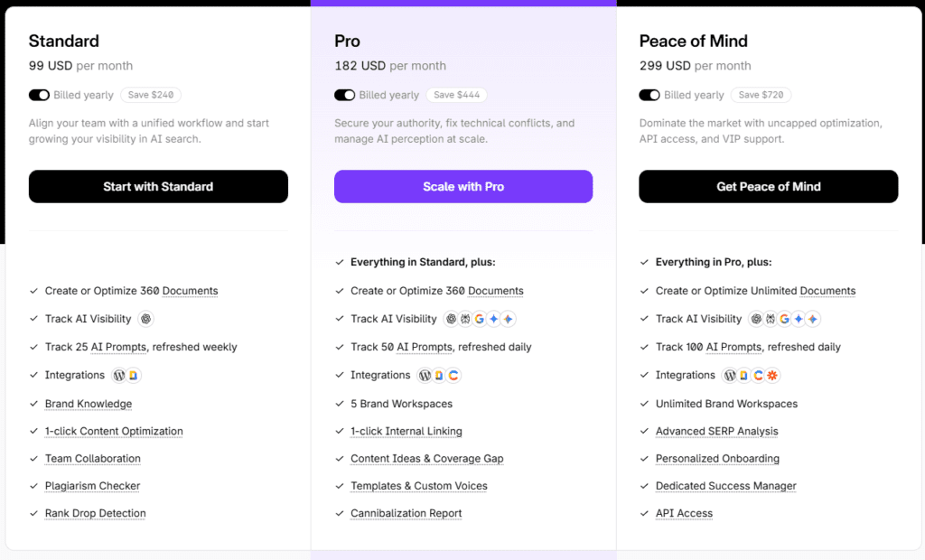Open Brand Knowledge details in Standard plan
Viewport: 925px width, 560px height.
click(88, 404)
